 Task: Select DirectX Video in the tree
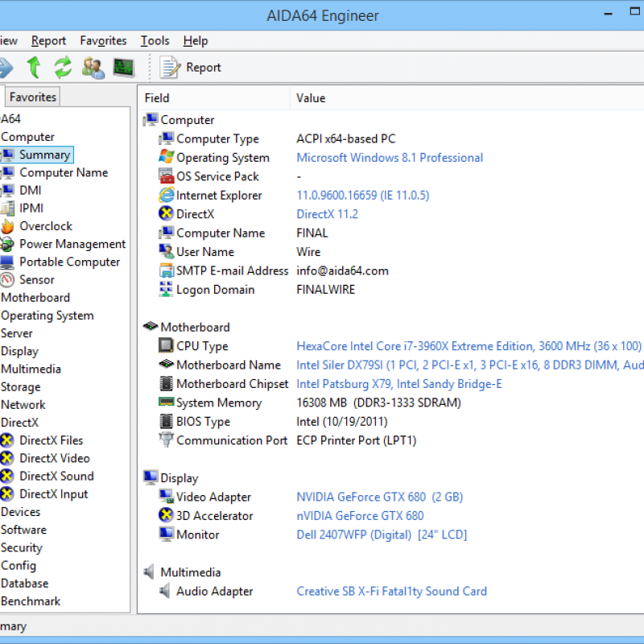coord(55,458)
